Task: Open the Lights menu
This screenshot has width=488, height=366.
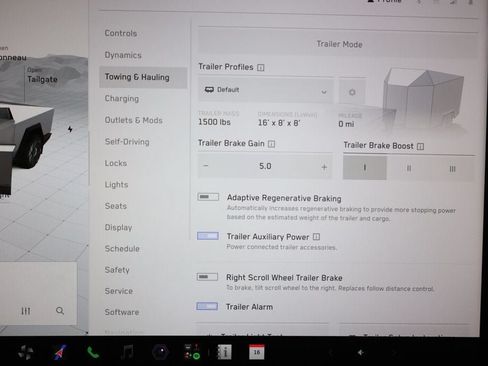Action: (x=116, y=185)
